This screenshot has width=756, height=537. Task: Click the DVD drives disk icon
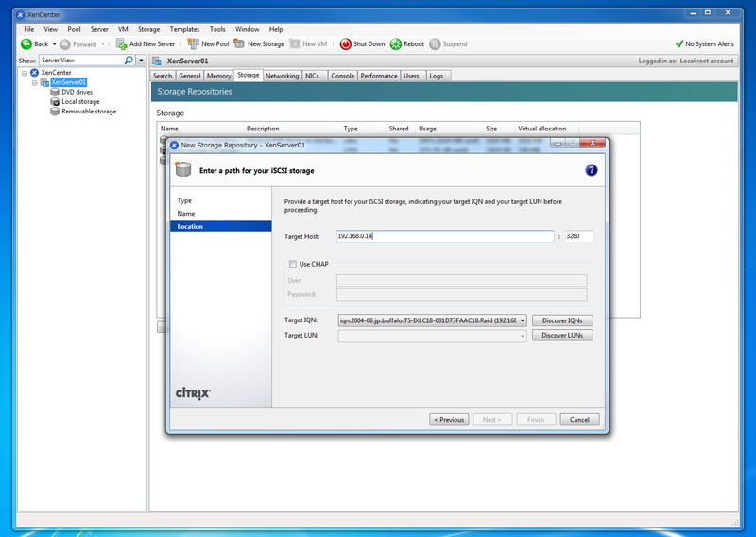tap(55, 92)
